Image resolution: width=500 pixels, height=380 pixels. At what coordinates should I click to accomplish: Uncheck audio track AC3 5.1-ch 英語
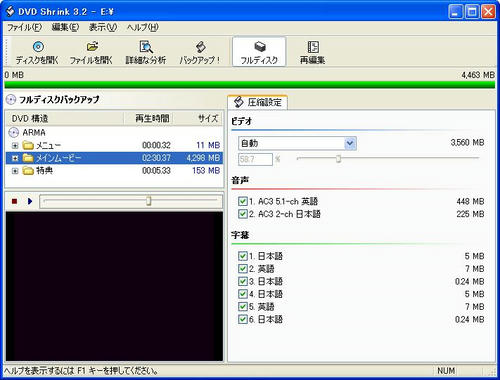pos(243,201)
